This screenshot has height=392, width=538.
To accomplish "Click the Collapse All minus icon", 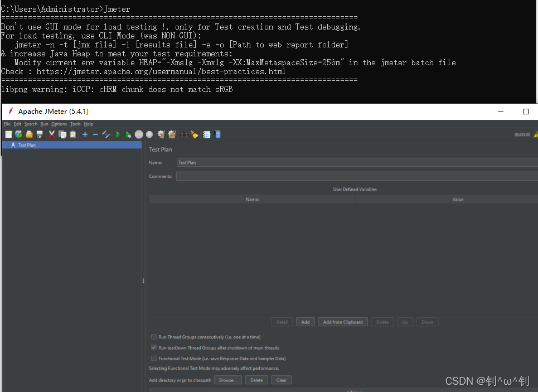I will (x=95, y=134).
